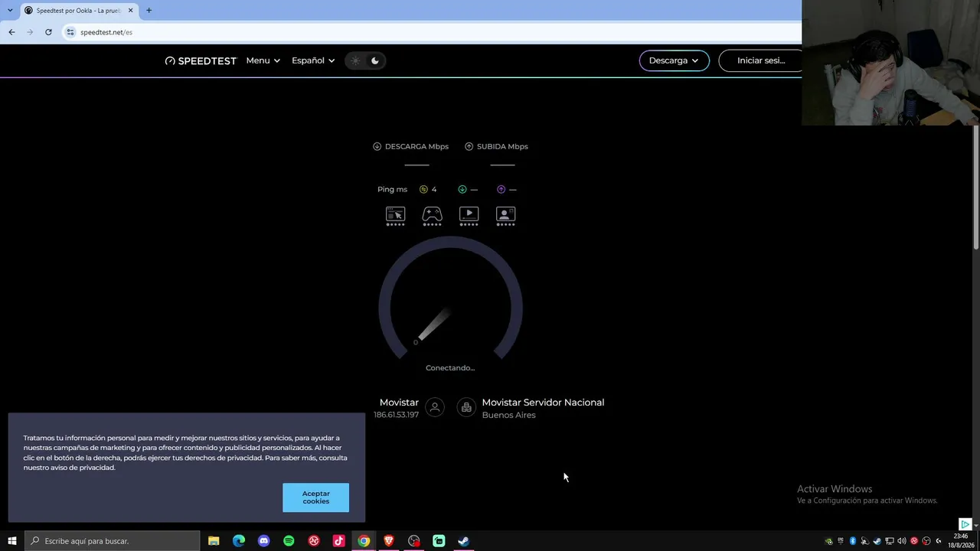980x551 pixels.
Task: Click the Conectando... status text
Action: [x=450, y=368]
